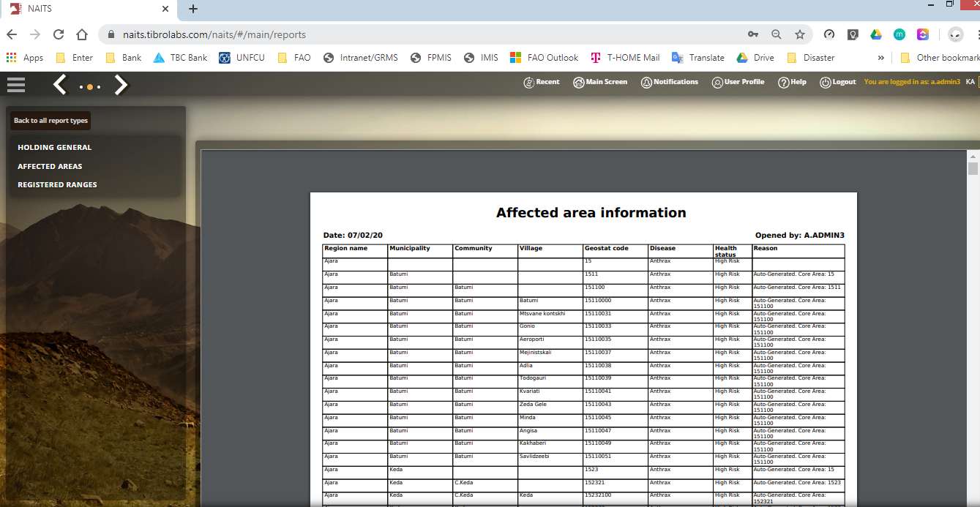
Task: Click browser back button
Action: click(12, 34)
